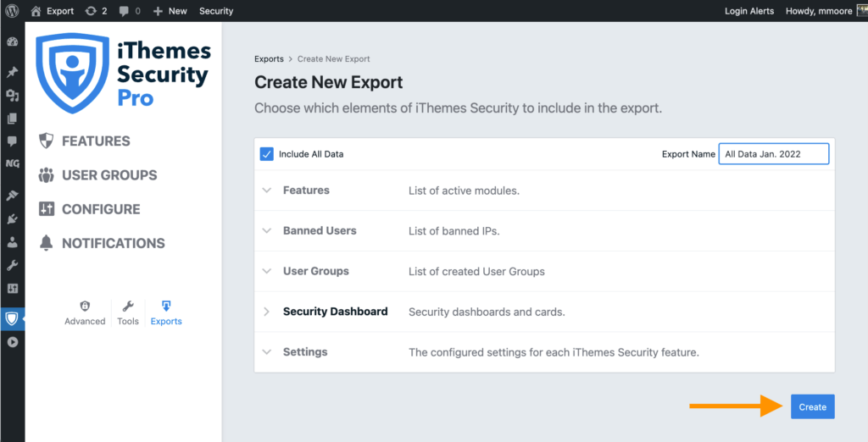Click the Create New Export heading
868x442 pixels.
pyautogui.click(x=329, y=82)
